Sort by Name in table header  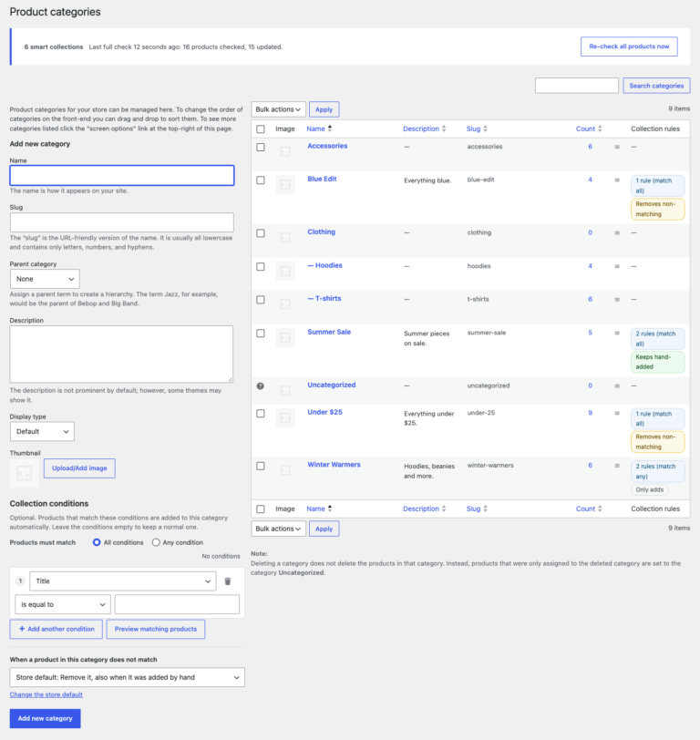pos(319,128)
